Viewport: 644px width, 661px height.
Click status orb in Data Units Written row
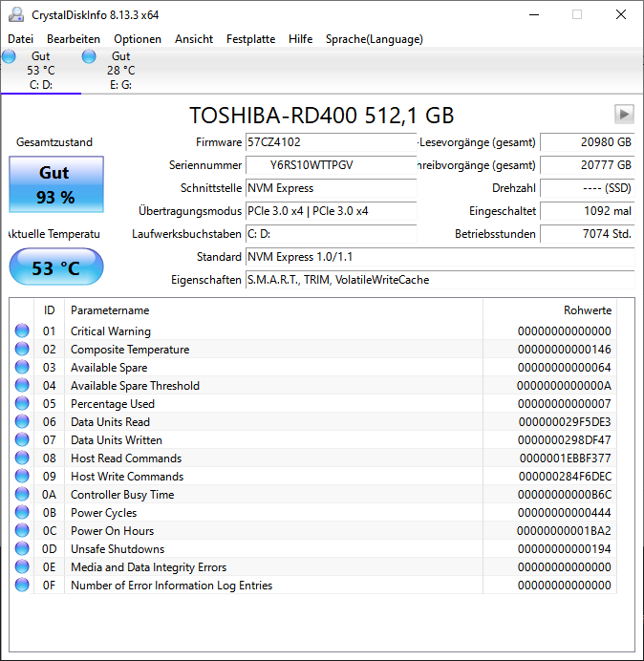[22, 439]
